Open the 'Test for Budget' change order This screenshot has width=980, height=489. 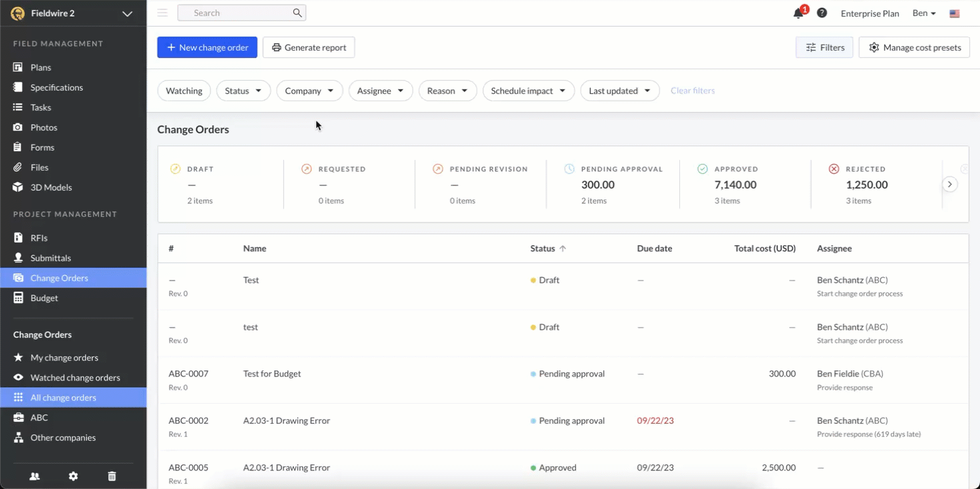(272, 374)
